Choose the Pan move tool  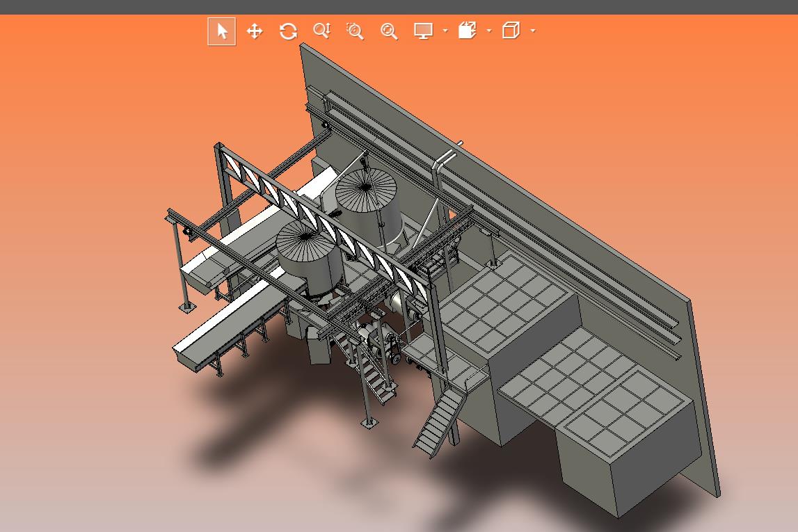[255, 31]
